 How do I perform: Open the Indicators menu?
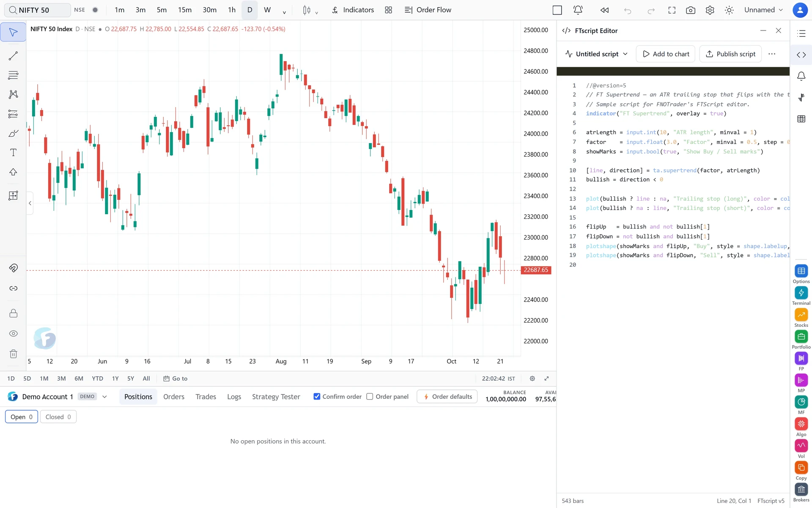tap(353, 10)
